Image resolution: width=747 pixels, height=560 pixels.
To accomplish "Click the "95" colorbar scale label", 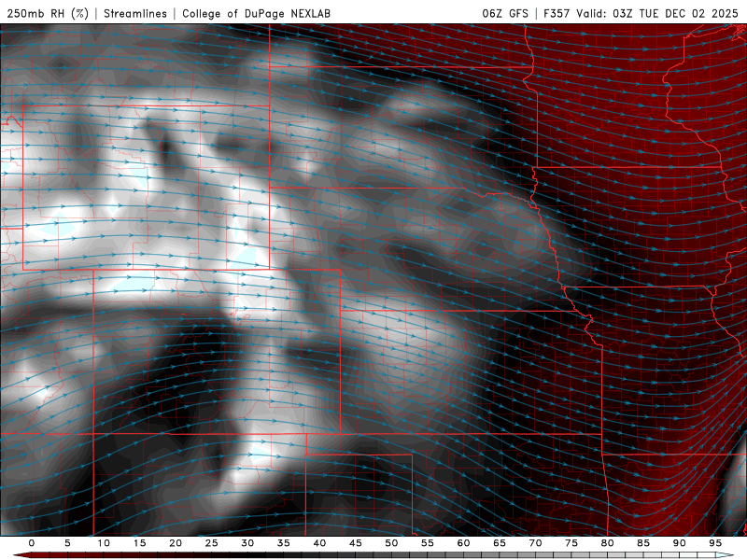I will pyautogui.click(x=715, y=543).
